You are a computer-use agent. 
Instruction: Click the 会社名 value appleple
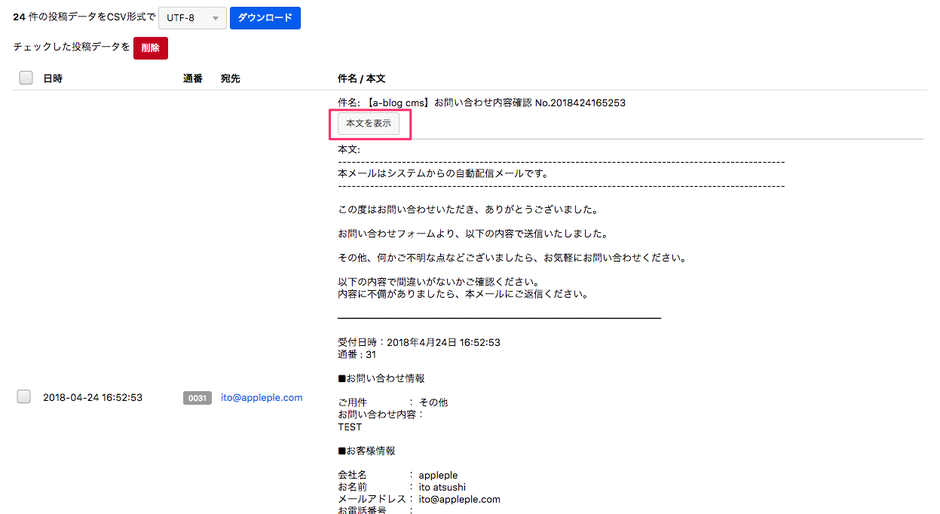pos(438,475)
